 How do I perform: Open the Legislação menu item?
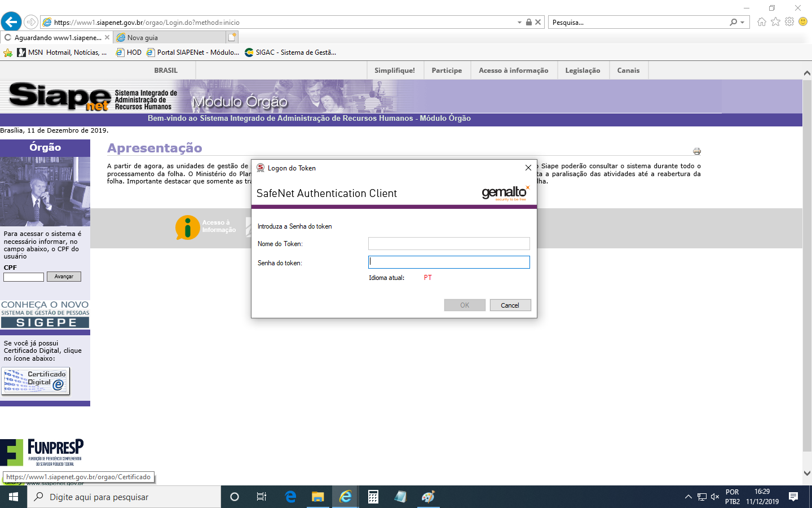[x=582, y=71]
